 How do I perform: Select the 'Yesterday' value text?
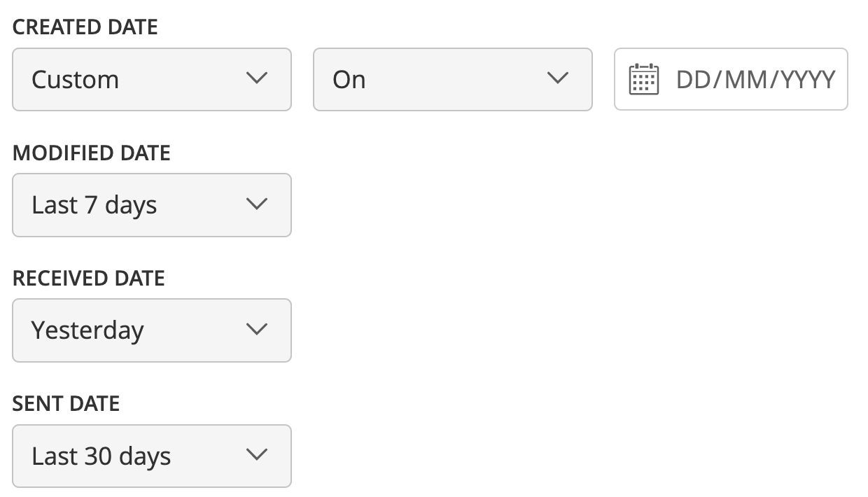(87, 330)
